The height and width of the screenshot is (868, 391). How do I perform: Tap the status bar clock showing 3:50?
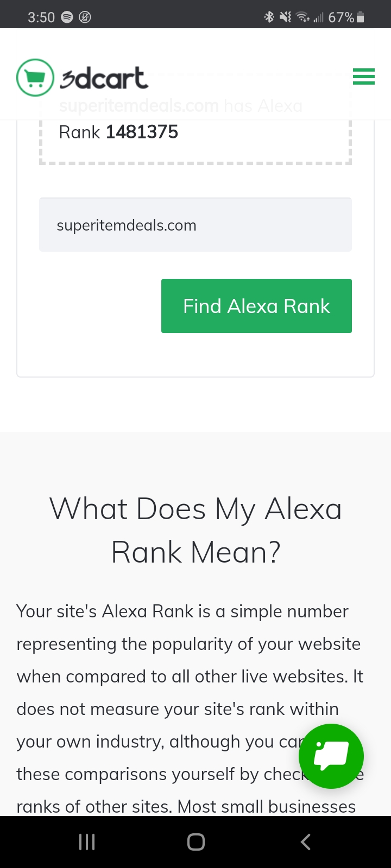[x=41, y=17]
